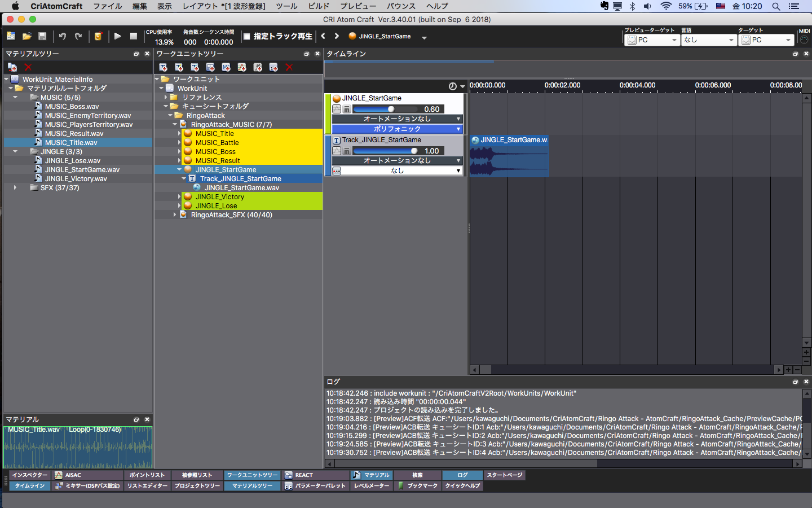Click the MUSIC_Title.wav waveform preview

[x=78, y=446]
